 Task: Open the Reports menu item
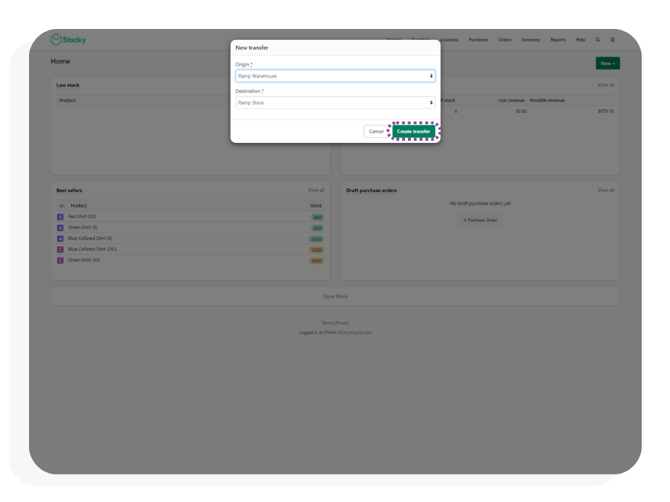(x=558, y=40)
